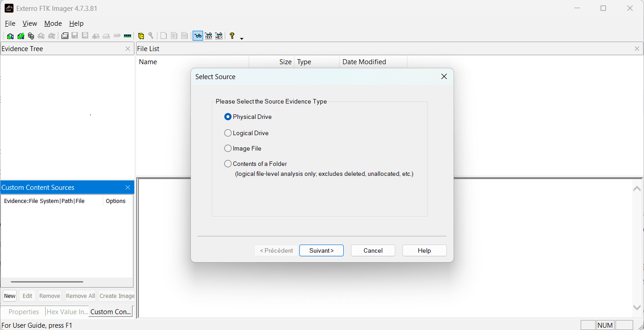Click the Obtain Protected Files safe icon
The image size is (644, 330).
pyautogui.click(x=141, y=36)
